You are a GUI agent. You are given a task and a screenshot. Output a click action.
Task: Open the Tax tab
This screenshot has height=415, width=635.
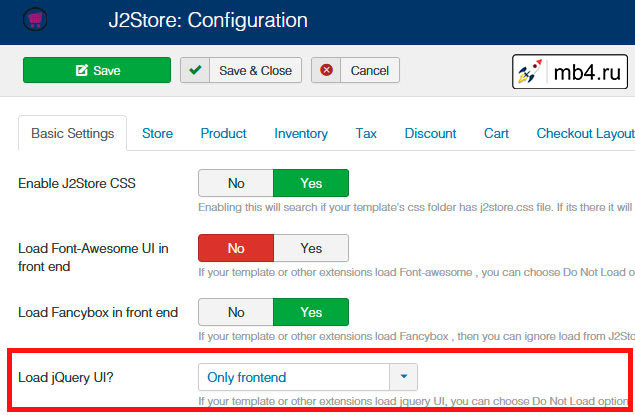(366, 133)
